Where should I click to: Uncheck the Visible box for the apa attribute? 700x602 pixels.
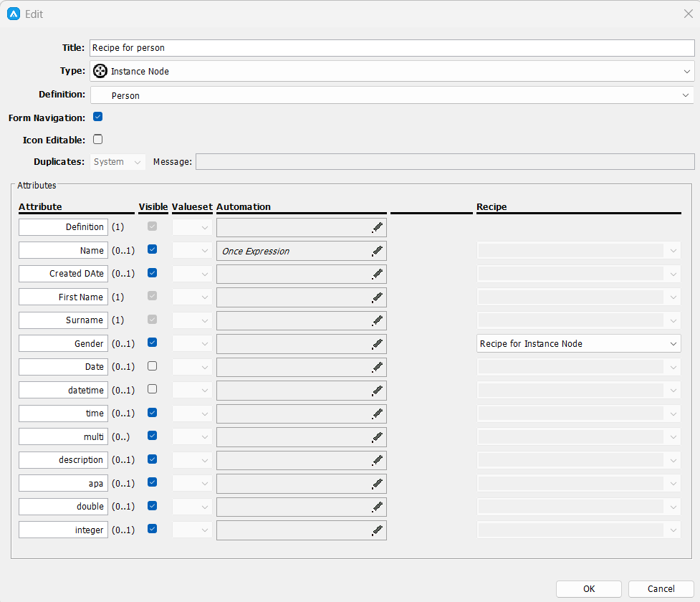152,483
